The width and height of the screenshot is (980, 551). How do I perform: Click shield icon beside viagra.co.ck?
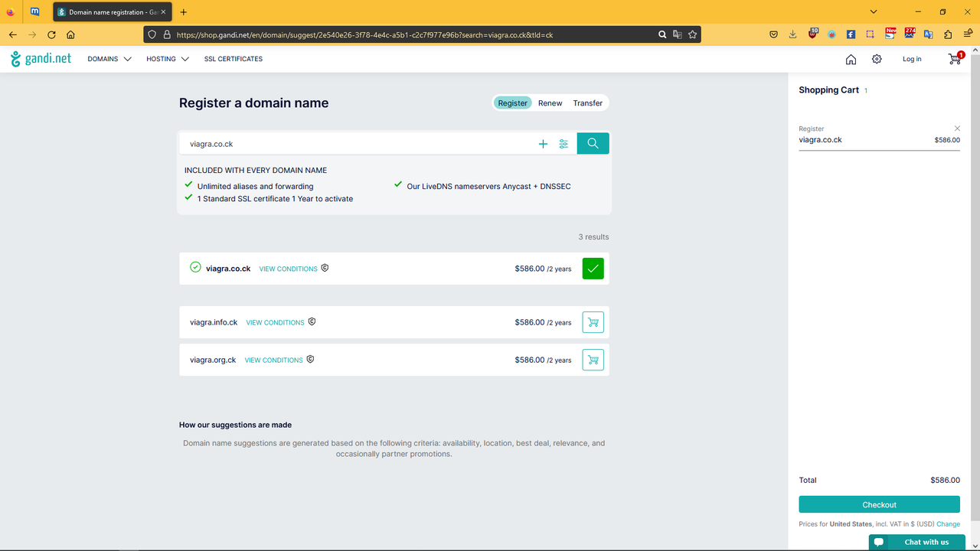(x=325, y=268)
